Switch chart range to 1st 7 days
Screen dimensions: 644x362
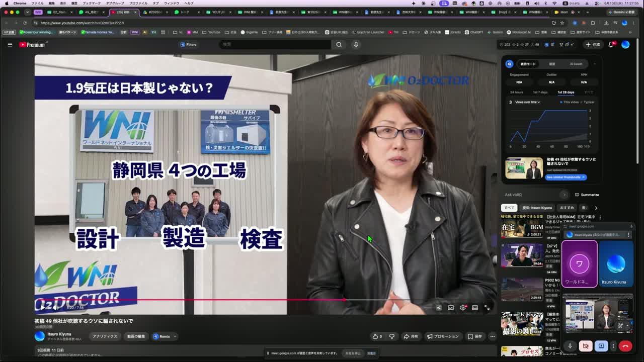540,93
